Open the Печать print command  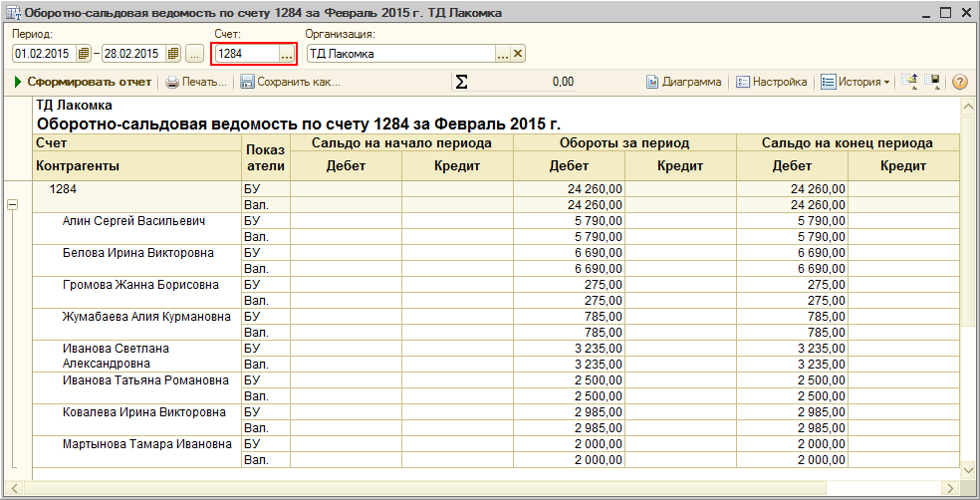point(196,82)
